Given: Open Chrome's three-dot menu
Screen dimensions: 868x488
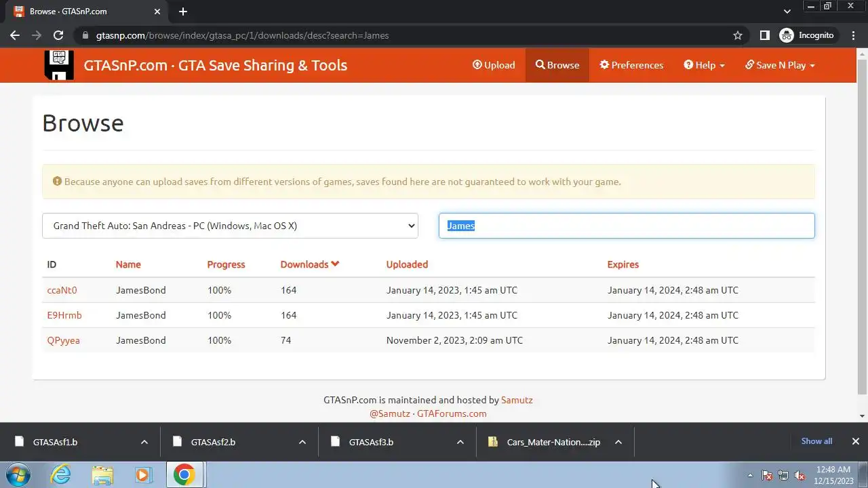Looking at the screenshot, I should (854, 35).
